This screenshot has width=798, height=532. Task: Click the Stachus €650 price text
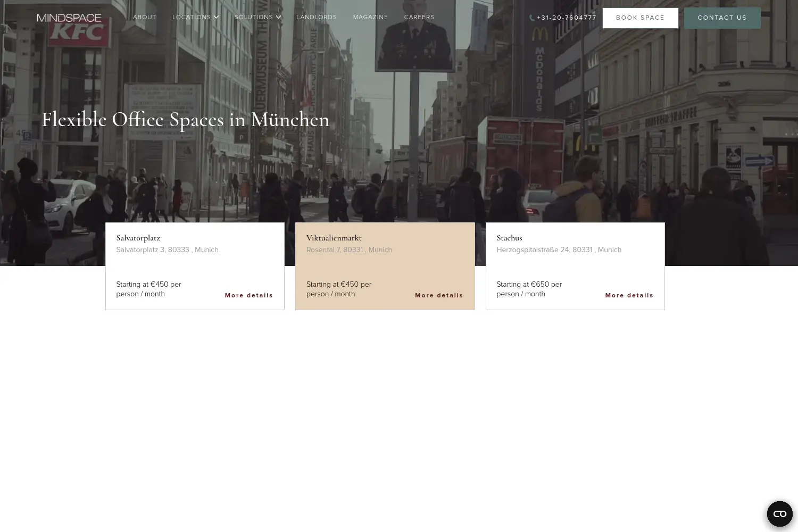[x=529, y=289]
